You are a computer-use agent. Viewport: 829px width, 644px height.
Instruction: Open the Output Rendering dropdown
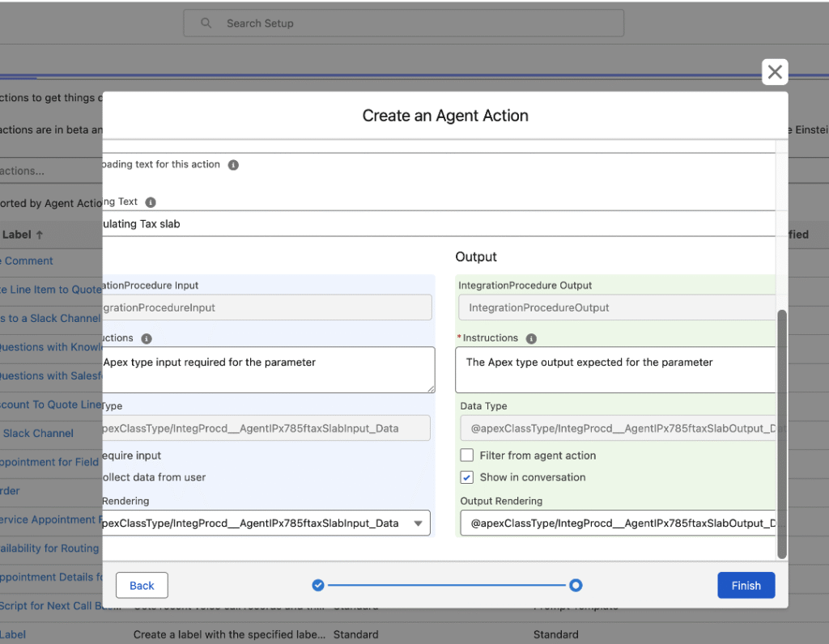click(x=618, y=523)
